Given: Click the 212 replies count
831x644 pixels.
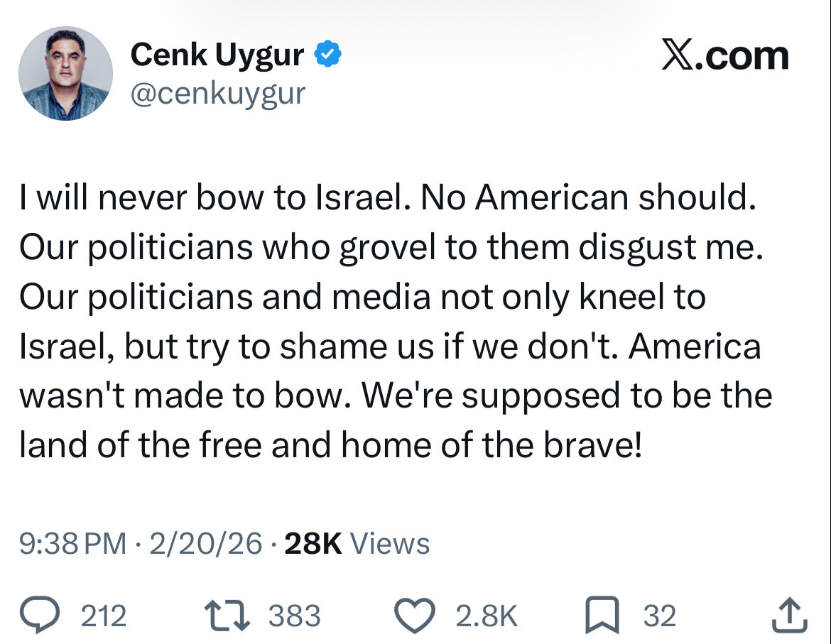Looking at the screenshot, I should pyautogui.click(x=104, y=616).
